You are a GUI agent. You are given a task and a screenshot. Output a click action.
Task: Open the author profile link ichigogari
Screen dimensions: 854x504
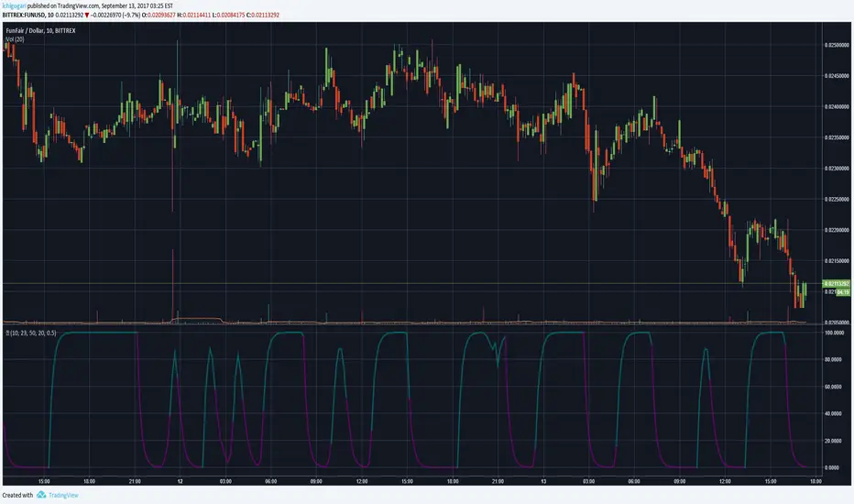click(x=14, y=5)
